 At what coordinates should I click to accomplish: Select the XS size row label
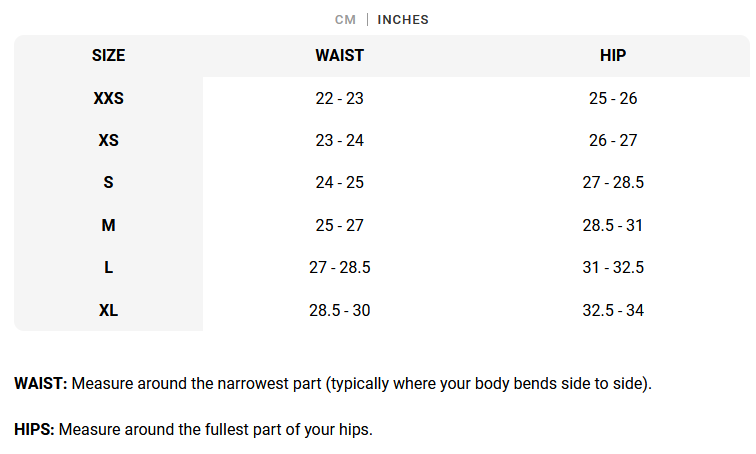pyautogui.click(x=108, y=141)
